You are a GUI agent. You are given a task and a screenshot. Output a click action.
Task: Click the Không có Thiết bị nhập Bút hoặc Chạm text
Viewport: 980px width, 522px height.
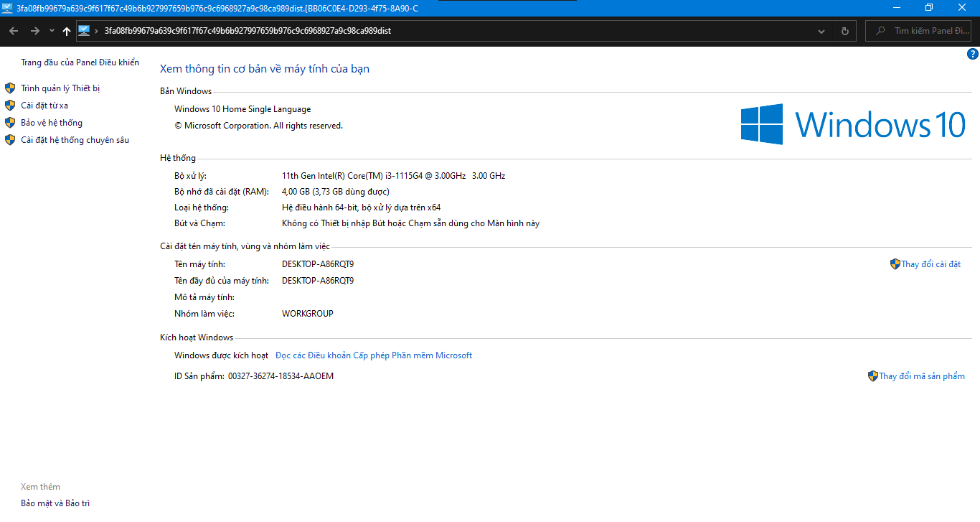(x=410, y=223)
